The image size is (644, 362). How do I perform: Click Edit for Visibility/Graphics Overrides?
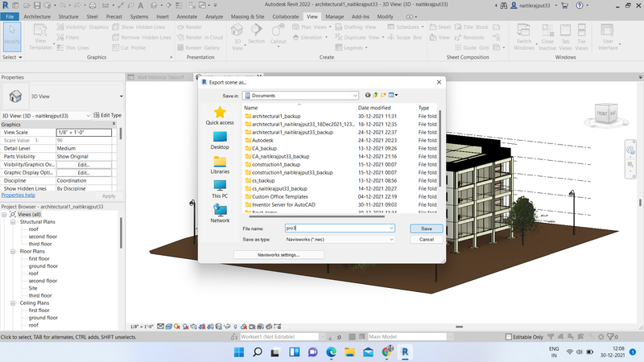84,165
